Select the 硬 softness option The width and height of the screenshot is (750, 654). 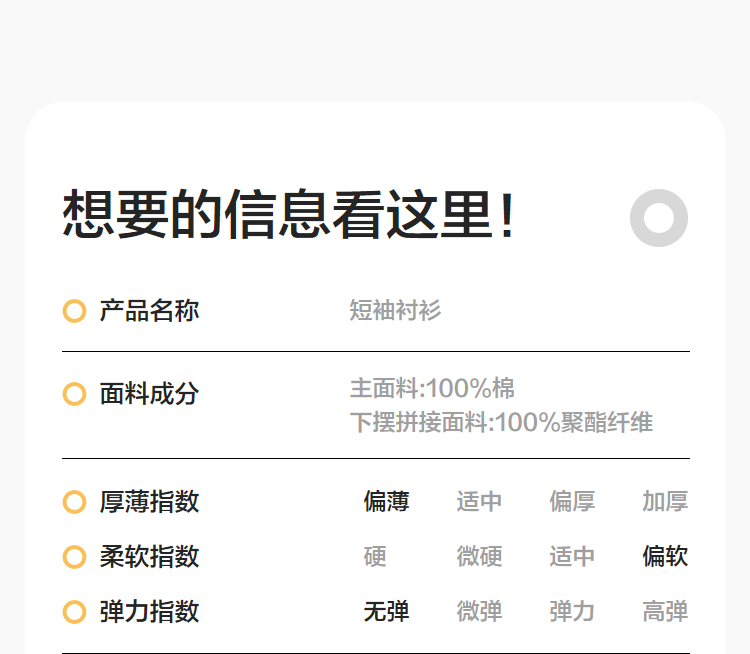coord(375,556)
